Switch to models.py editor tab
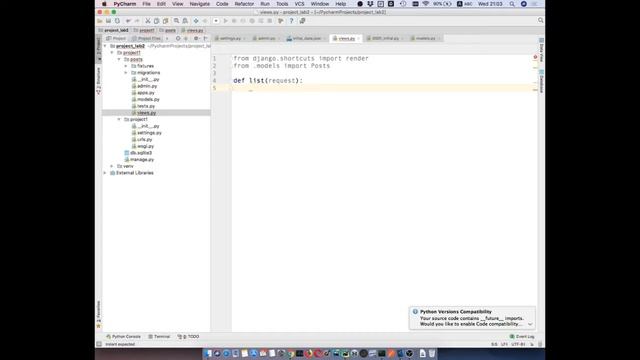This screenshot has height=360, width=640. pos(425,38)
